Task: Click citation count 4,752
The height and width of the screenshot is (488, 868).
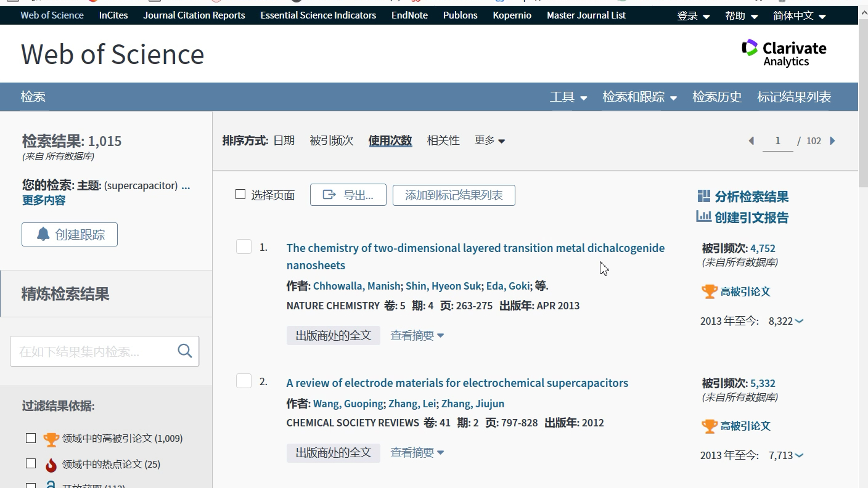Action: [x=763, y=248]
